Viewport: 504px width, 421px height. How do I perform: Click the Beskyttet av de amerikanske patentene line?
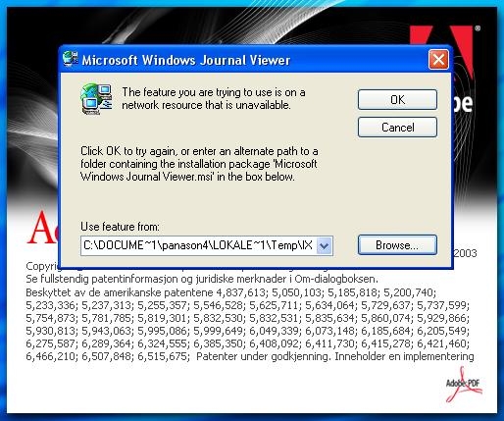tap(230, 292)
